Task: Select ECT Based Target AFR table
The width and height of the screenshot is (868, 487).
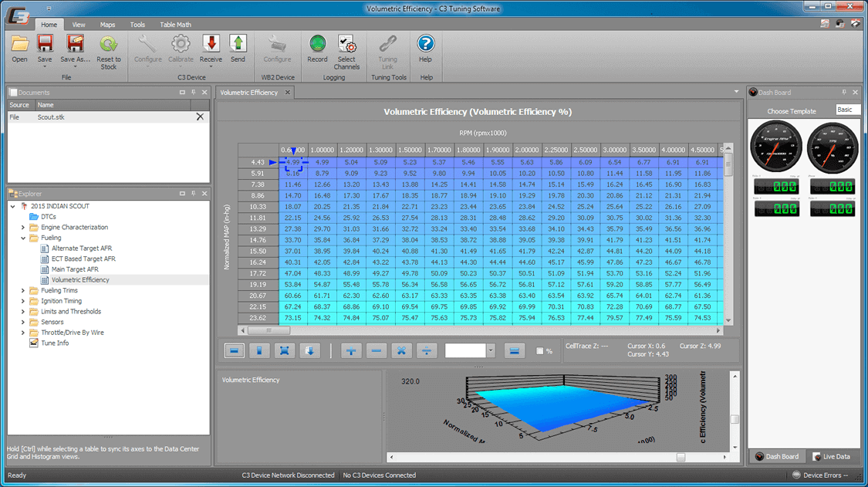Action: tap(83, 259)
